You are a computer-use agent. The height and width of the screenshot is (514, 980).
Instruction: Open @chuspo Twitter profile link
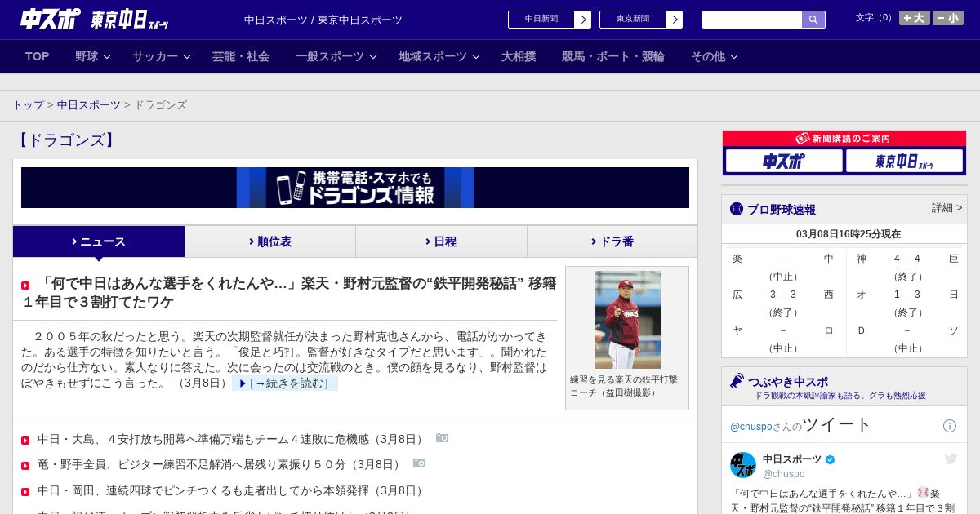(x=751, y=427)
